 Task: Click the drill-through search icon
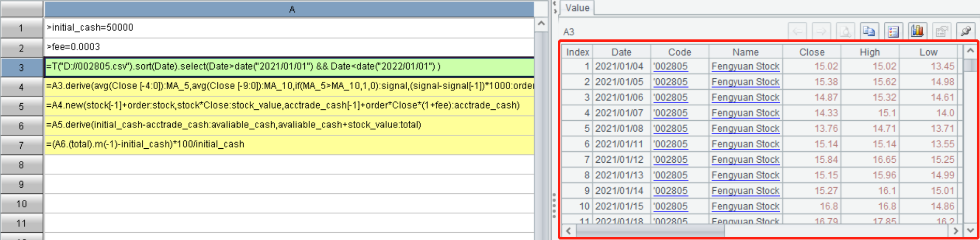click(x=845, y=32)
